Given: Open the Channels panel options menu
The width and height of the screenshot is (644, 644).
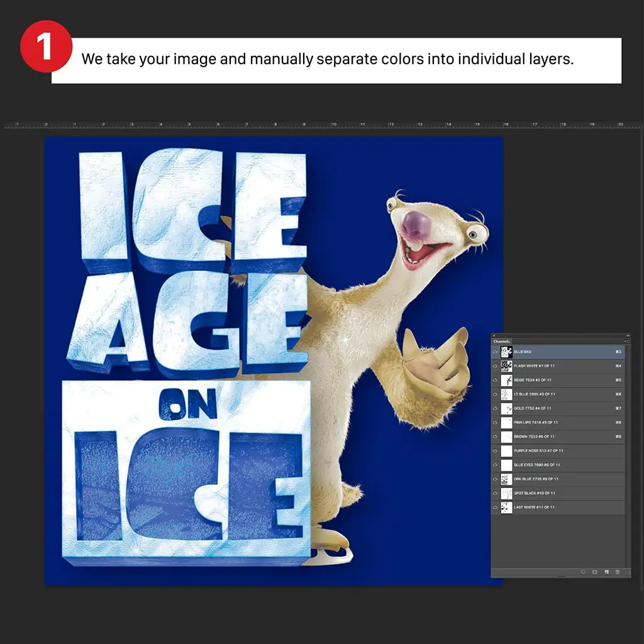Looking at the screenshot, I should [627, 341].
